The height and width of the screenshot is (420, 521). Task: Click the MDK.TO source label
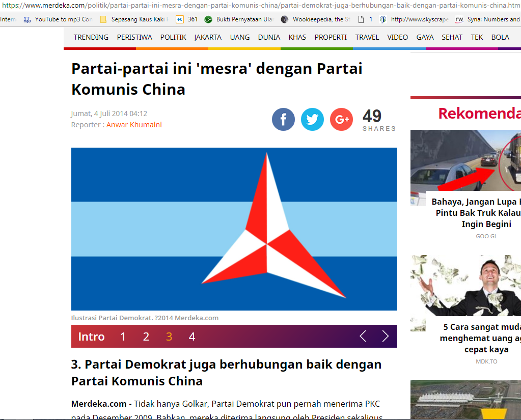tap(486, 361)
